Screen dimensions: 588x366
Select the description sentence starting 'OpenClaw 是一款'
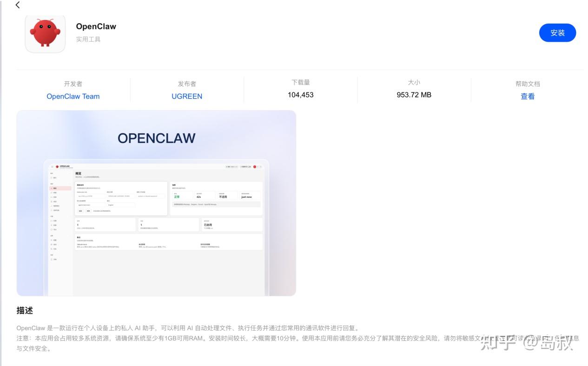coord(188,328)
